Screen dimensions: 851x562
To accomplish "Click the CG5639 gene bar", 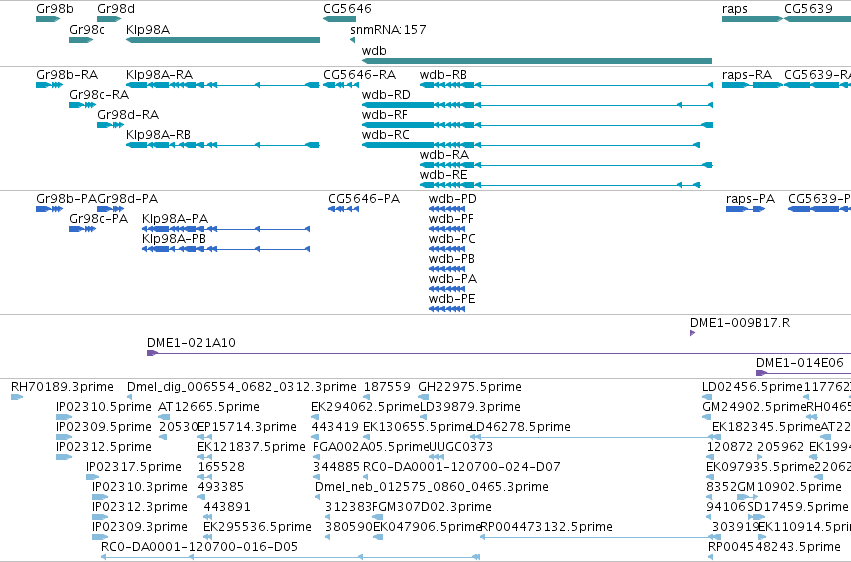I will [817, 19].
